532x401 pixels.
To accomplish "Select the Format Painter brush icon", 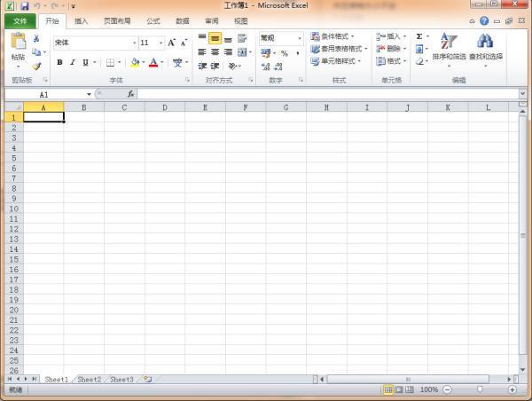I will tap(36, 65).
